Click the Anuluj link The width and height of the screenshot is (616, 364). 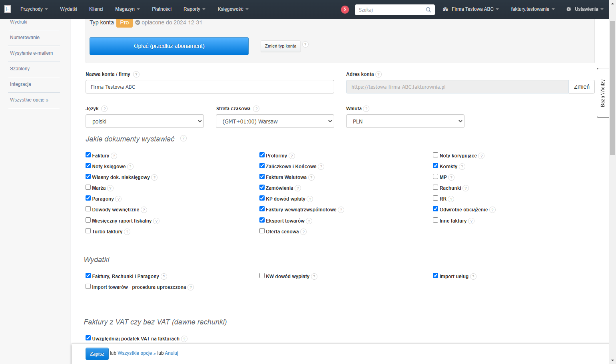(171, 353)
